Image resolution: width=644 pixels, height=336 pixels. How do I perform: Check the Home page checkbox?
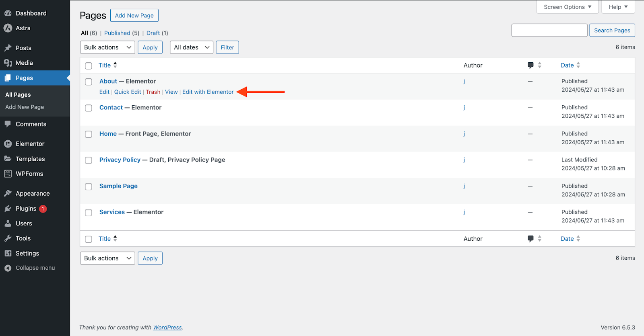[89, 134]
